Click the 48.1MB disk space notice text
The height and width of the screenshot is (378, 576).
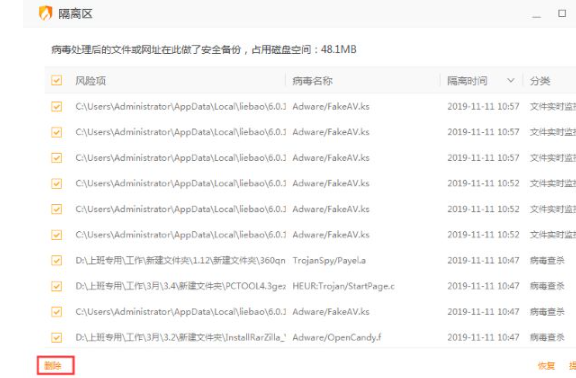pos(204,50)
